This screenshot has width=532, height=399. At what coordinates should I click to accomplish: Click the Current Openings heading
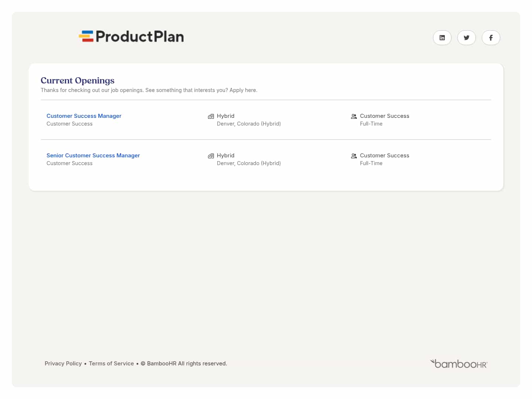(x=78, y=81)
